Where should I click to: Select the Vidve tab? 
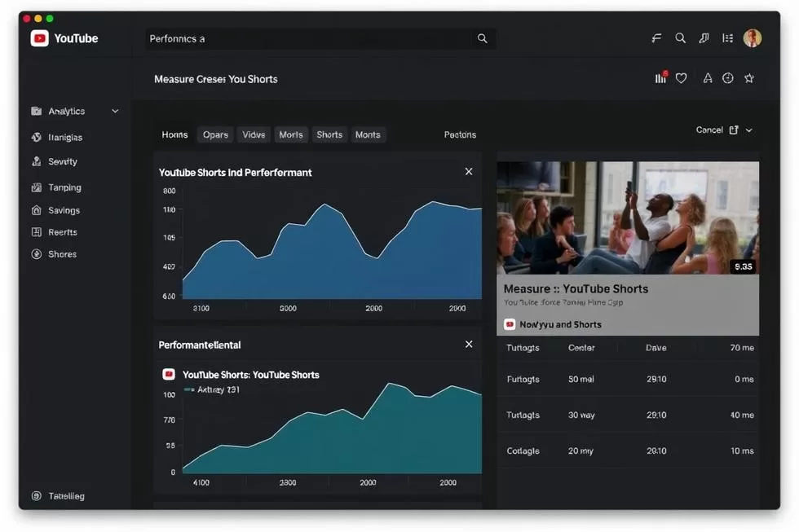click(254, 135)
